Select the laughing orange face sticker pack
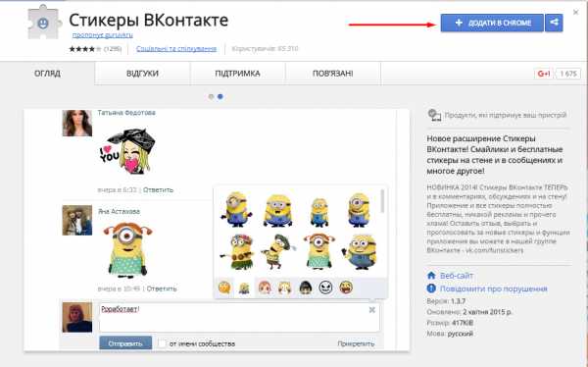Image resolution: width=588 pixels, height=367 pixels. pyautogui.click(x=346, y=288)
